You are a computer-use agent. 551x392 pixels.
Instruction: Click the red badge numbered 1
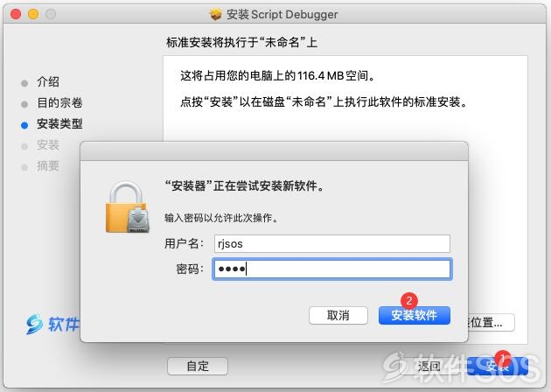(503, 359)
